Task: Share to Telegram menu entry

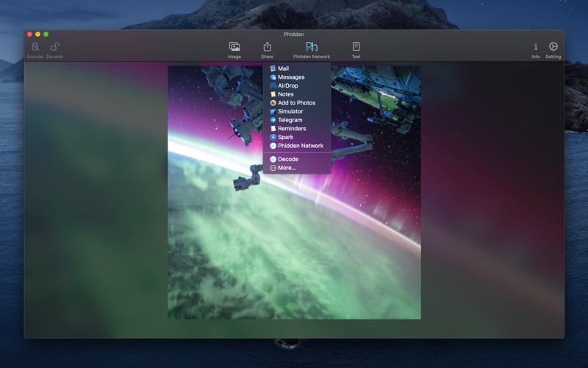Action: [297, 120]
